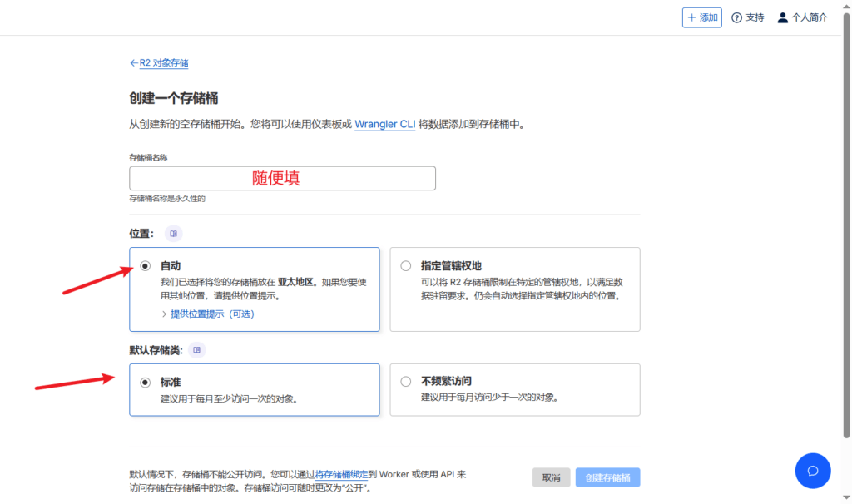Choose the 标准 storage class radio

click(146, 383)
